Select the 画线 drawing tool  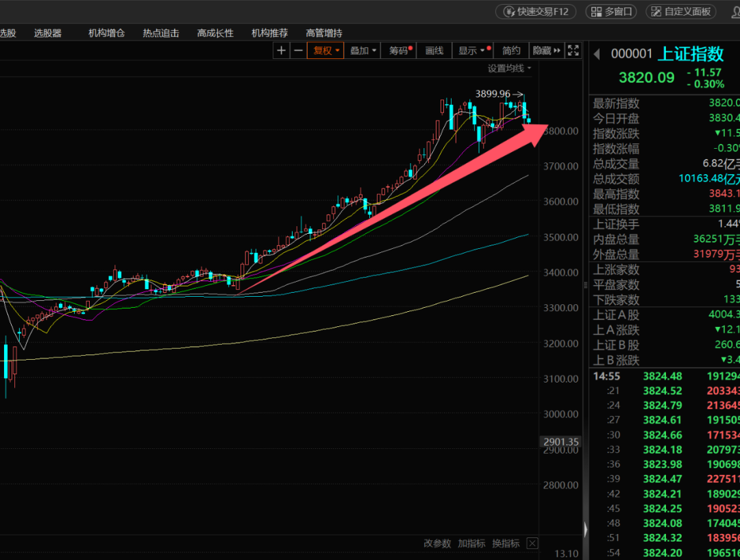click(434, 50)
